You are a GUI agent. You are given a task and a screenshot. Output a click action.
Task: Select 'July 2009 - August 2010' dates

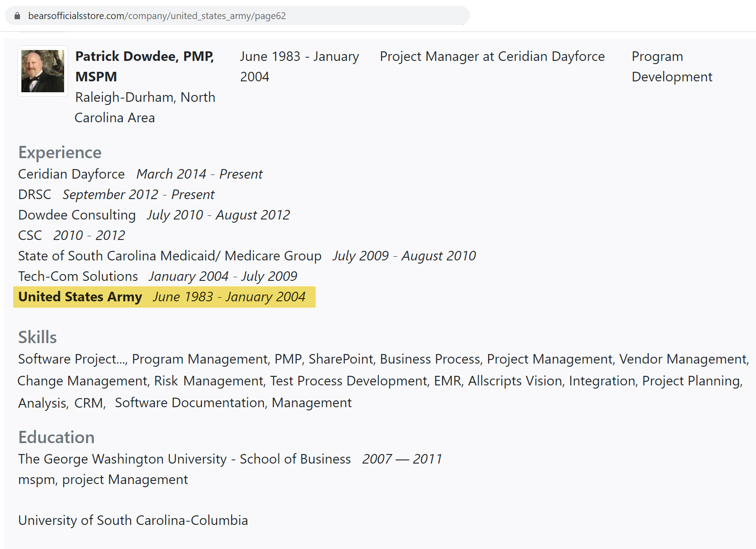point(404,256)
